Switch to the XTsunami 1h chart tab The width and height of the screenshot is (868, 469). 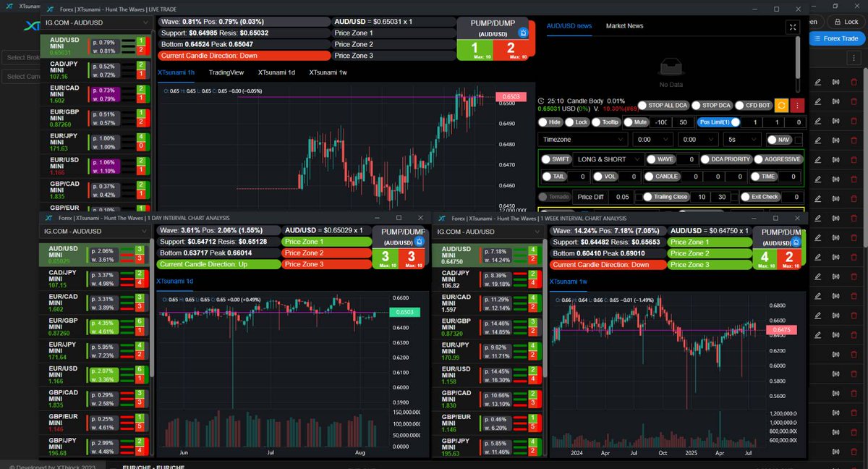tap(176, 72)
